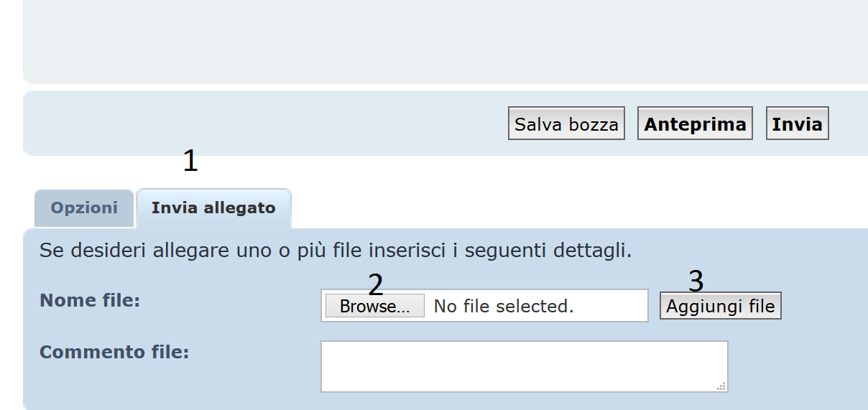The height and width of the screenshot is (410, 868).
Task: Click the "No file selected." text
Action: [x=504, y=307]
